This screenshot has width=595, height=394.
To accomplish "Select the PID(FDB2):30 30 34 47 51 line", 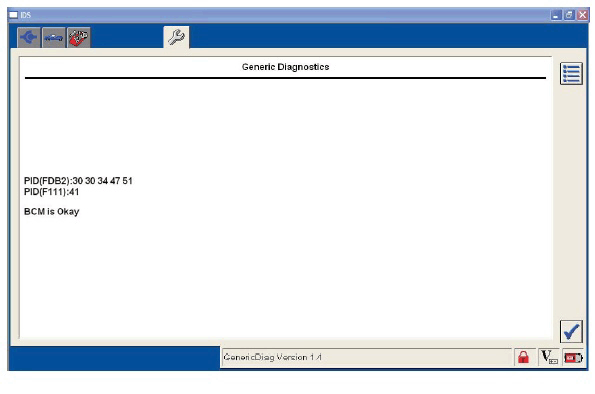I will point(78,181).
